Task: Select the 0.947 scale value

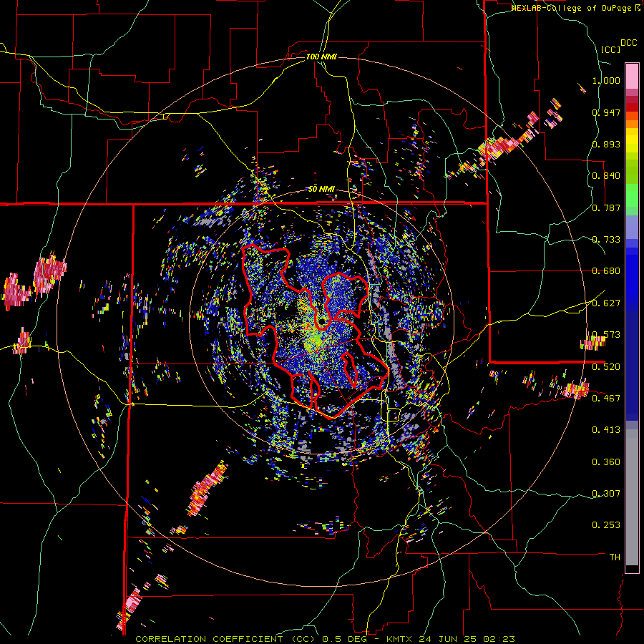Action: (x=606, y=112)
